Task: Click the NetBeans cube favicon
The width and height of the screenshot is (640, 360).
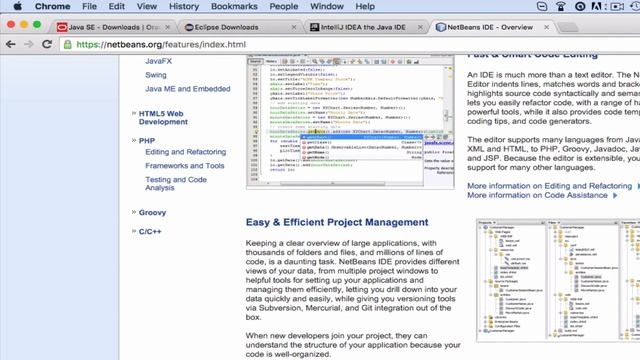Action: (x=441, y=27)
